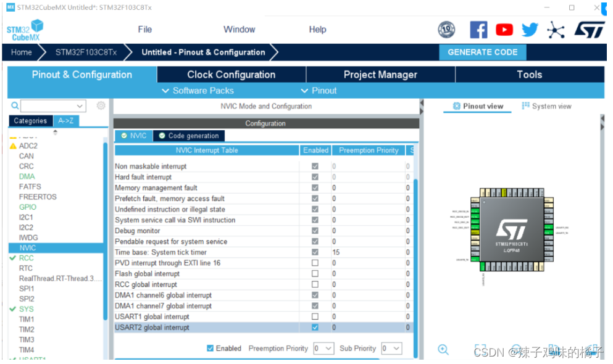Viewport: 613px width, 364px height.
Task: Enable the USART1 global interrupt checkbox
Action: point(315,316)
